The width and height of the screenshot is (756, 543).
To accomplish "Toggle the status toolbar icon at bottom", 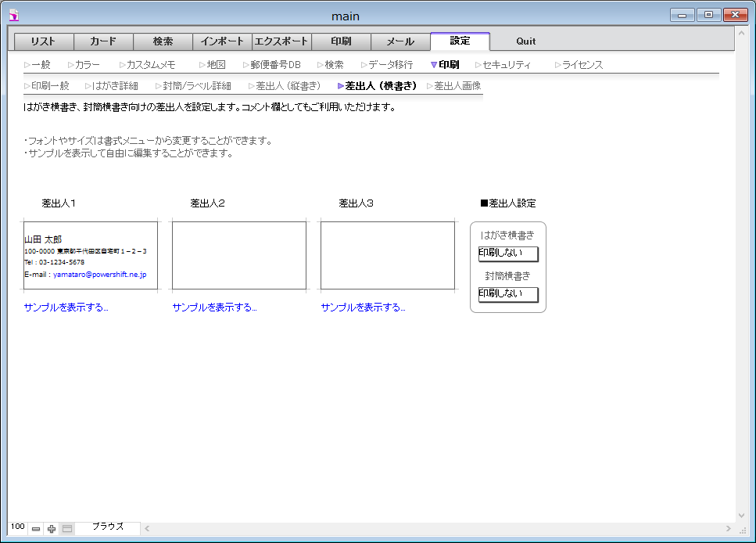I will click(67, 529).
